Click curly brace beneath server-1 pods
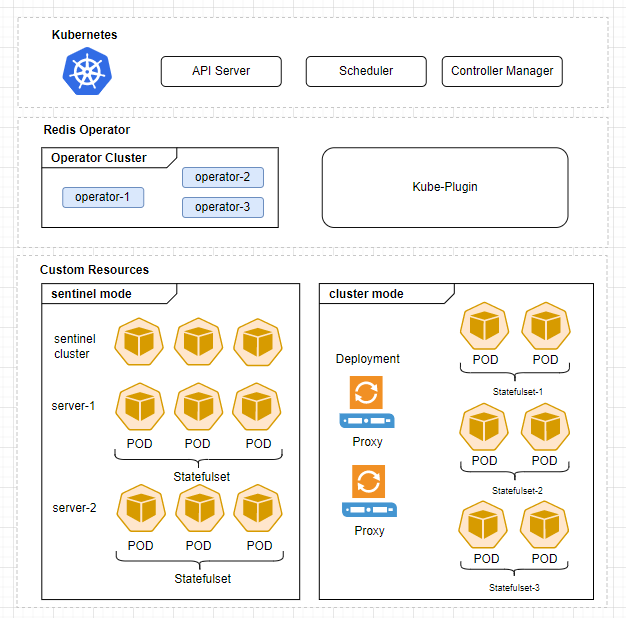 click(198, 458)
